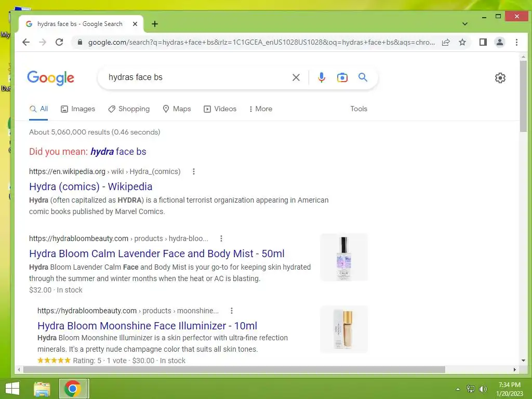This screenshot has width=532, height=399.
Task: Select the All results tab
Action: pos(38,109)
